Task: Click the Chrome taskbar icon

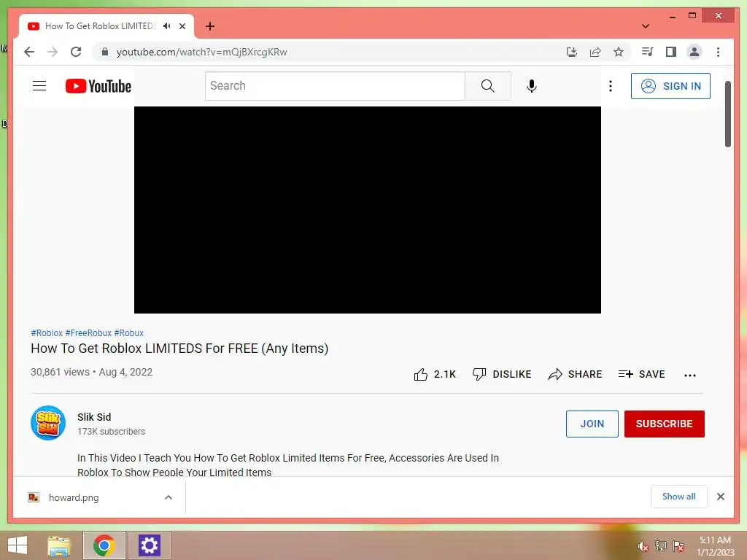Action: click(x=104, y=545)
